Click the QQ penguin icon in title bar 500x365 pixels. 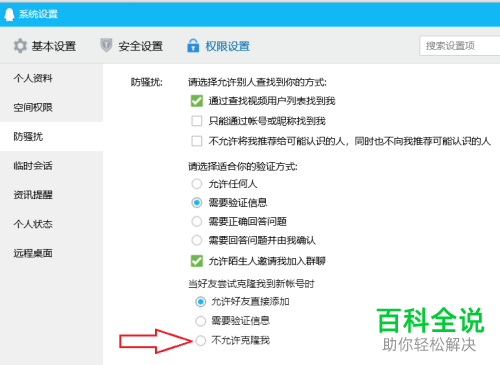9,14
